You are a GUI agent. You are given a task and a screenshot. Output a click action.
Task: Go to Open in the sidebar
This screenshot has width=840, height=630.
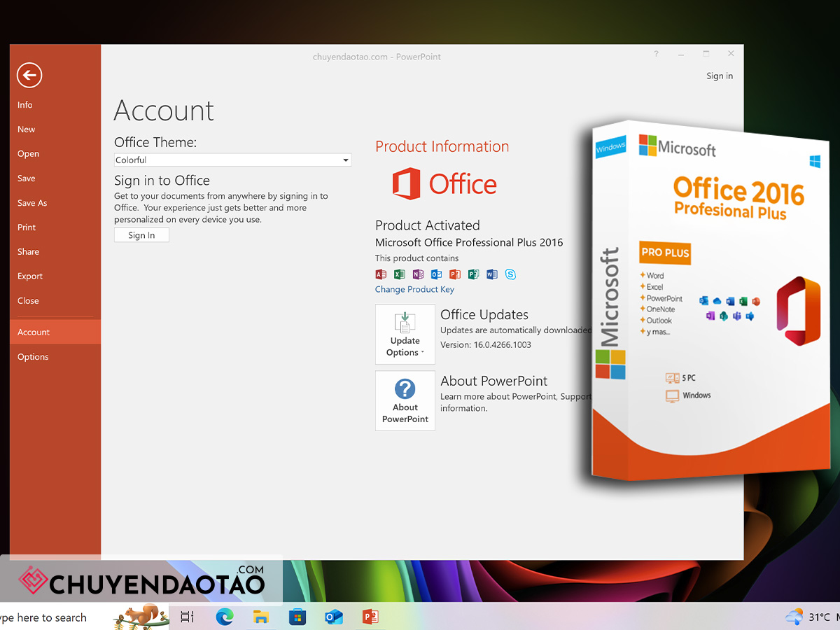tap(29, 154)
